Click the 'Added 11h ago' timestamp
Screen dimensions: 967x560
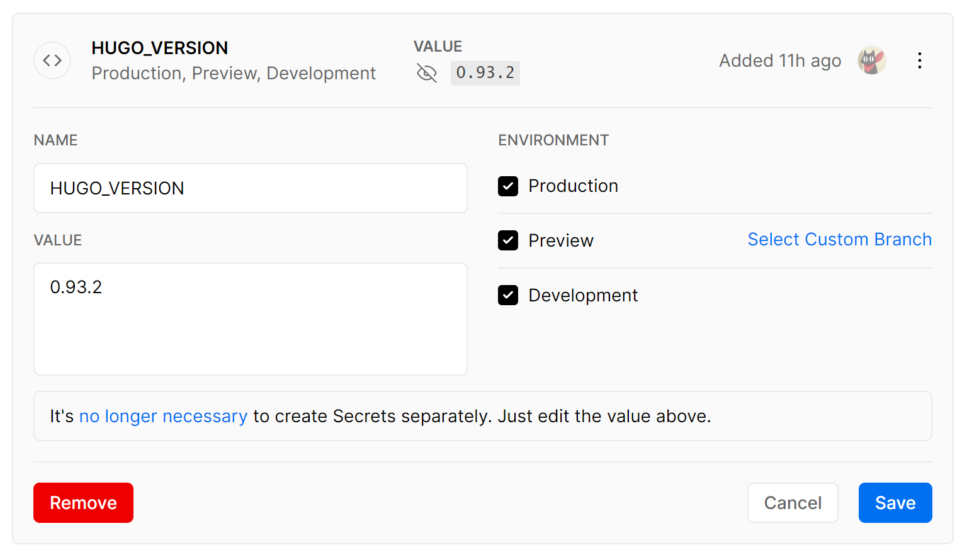[779, 60]
